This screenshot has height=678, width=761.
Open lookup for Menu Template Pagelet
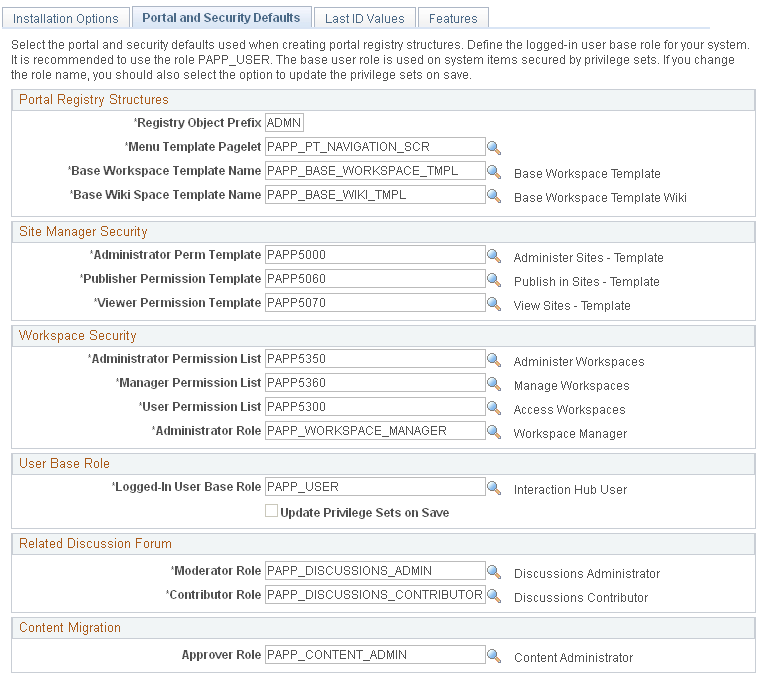coord(494,147)
